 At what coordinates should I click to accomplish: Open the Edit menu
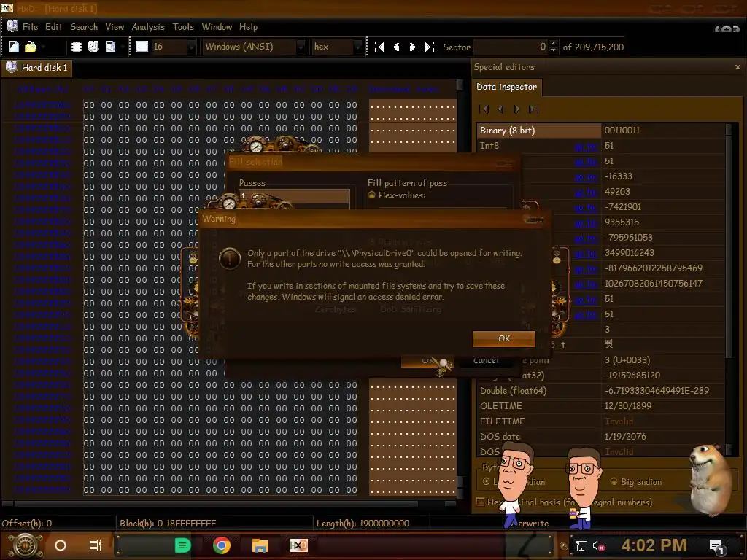coord(54,27)
